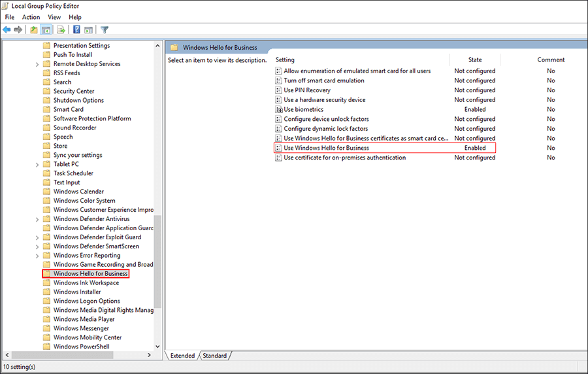
Task: Select the Windows Mobility Center folder
Action: point(88,337)
